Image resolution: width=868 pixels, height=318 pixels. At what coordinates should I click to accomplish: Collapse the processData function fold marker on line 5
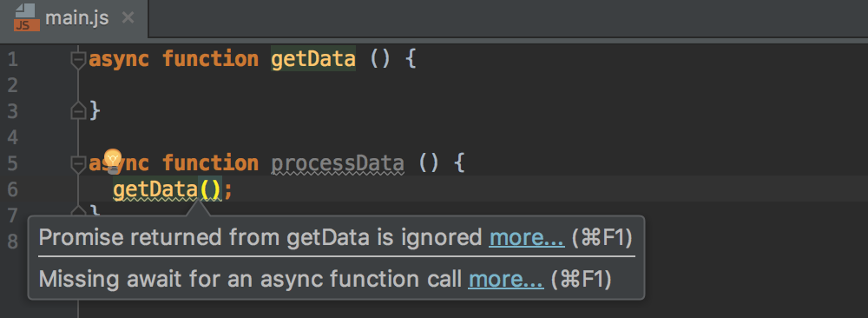click(x=79, y=163)
